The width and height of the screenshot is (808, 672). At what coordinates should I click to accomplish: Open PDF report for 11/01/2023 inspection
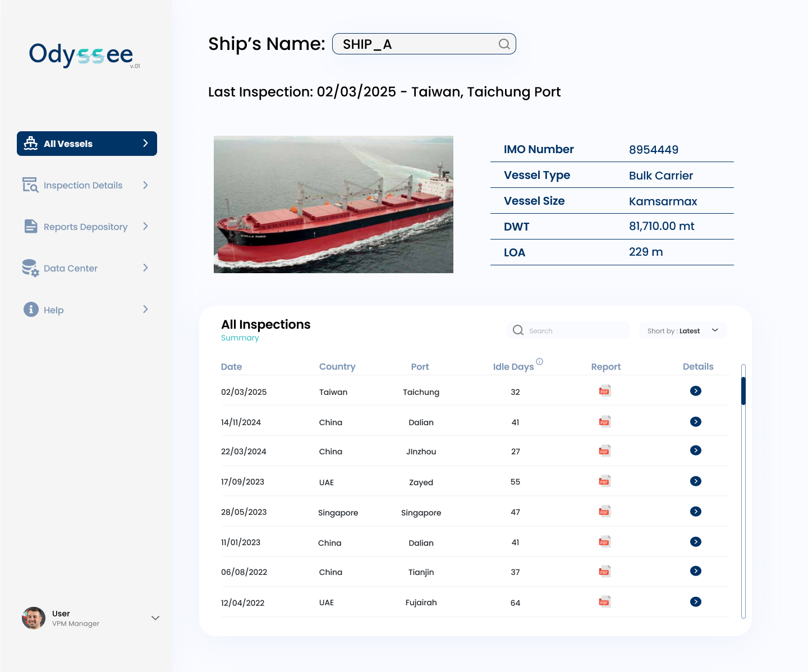tap(605, 542)
